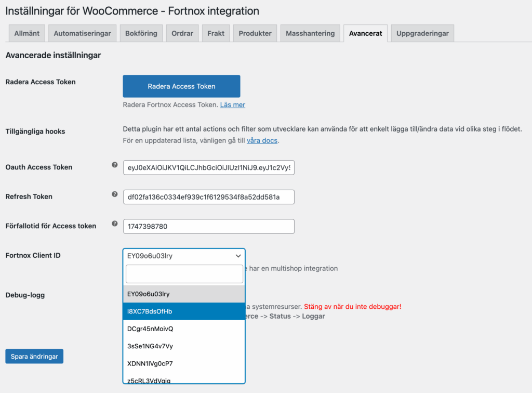Viewport: 532px width, 393px height.
Task: Open the Allmänt tab
Action: click(27, 33)
